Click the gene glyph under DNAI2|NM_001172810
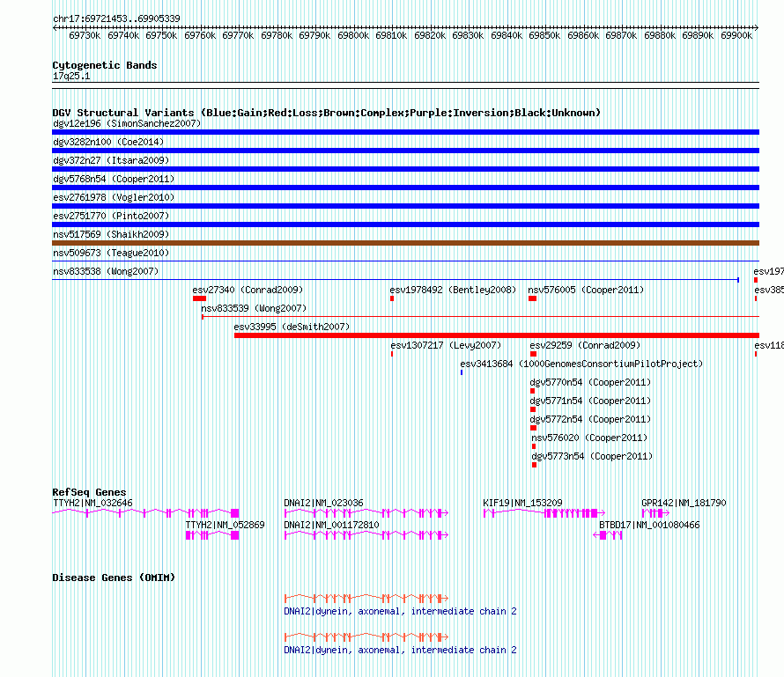This screenshot has height=677, width=784. pos(366,535)
